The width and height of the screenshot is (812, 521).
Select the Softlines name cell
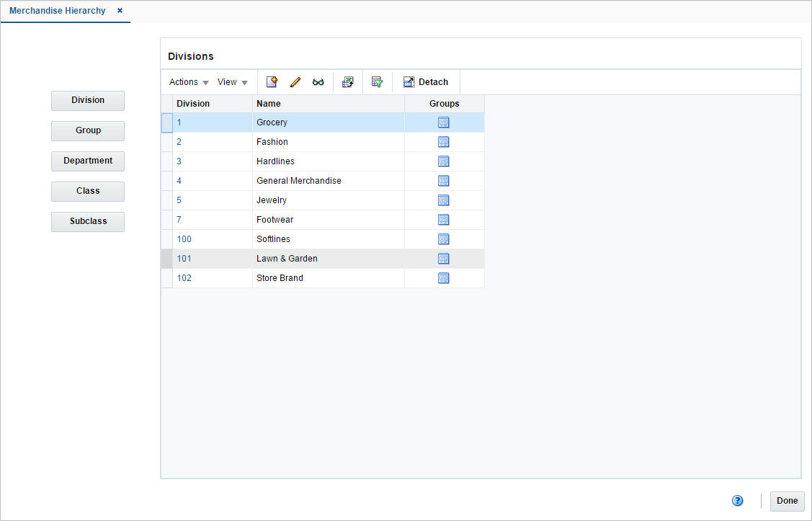pyautogui.click(x=329, y=239)
